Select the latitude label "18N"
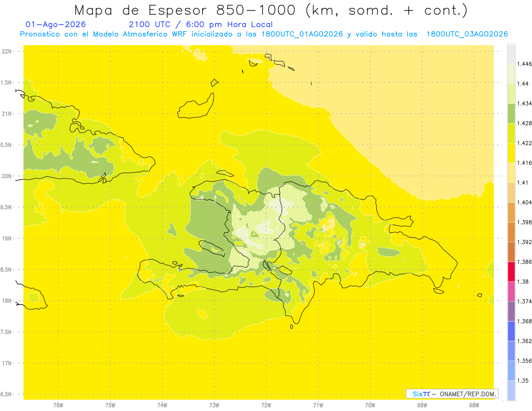 pyautogui.click(x=7, y=301)
